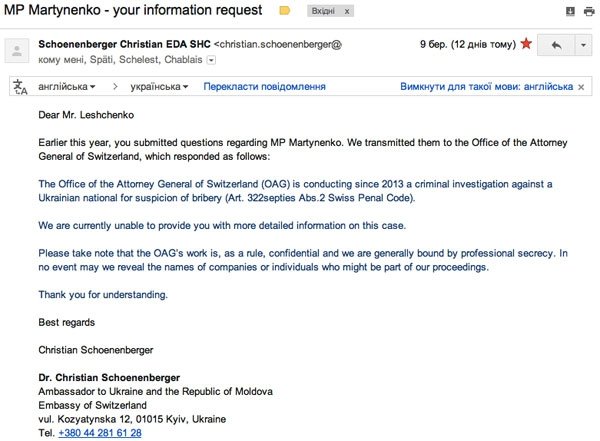
Task: Click the sender avatar picture
Action: point(17,52)
